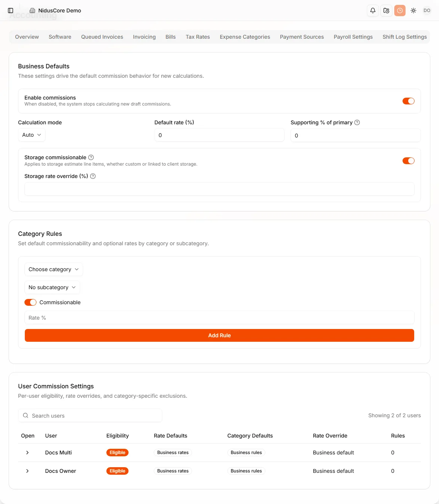This screenshot has width=439, height=504.
Task: Toggle the sidebar panel icon
Action: [x=11, y=11]
